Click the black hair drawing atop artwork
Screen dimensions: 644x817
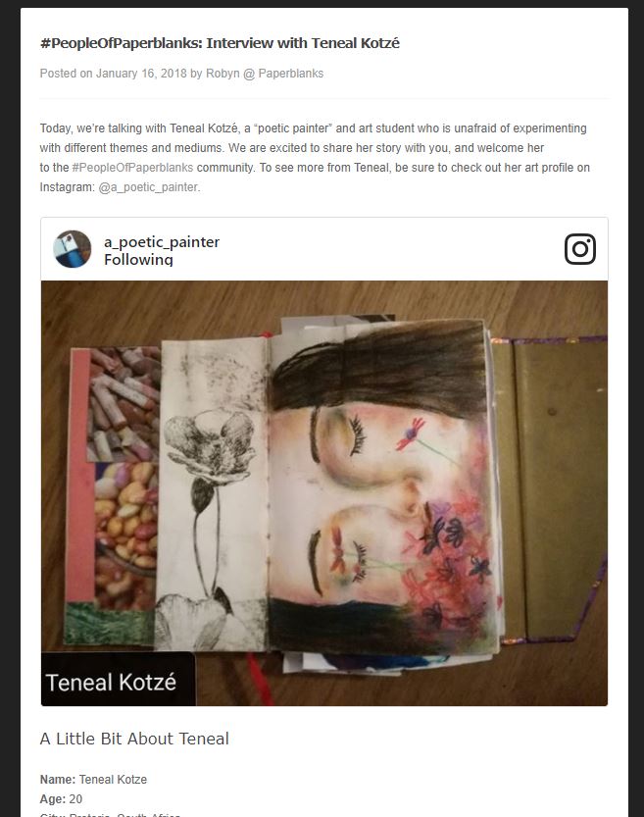point(382,368)
